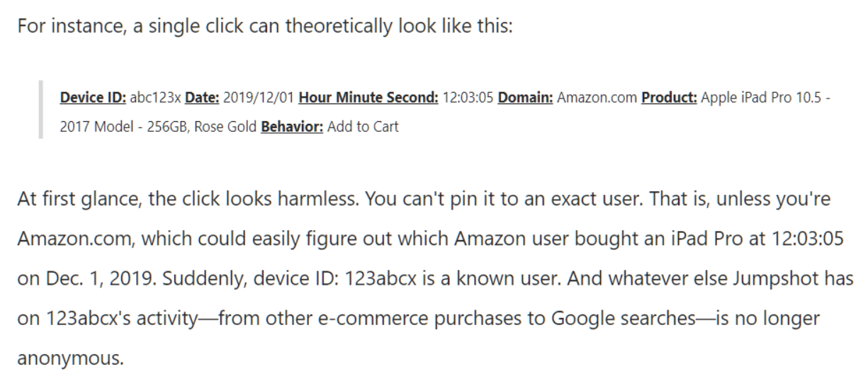The height and width of the screenshot is (386, 868).
Task: Click the underlined "Date:" label
Action: tap(202, 98)
